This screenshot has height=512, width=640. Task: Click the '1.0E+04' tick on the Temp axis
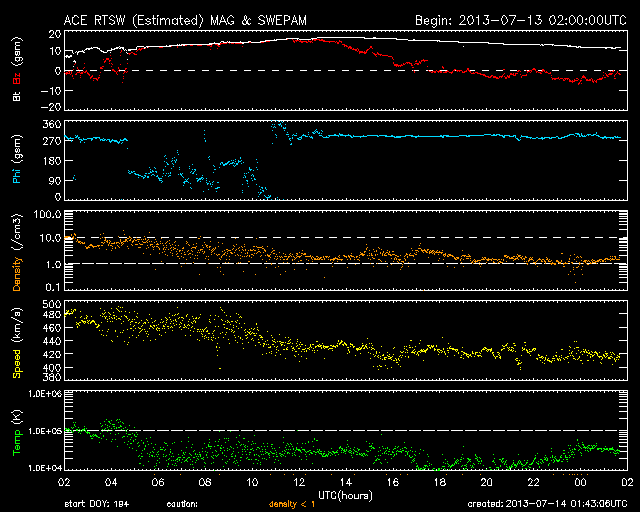click(x=45, y=468)
